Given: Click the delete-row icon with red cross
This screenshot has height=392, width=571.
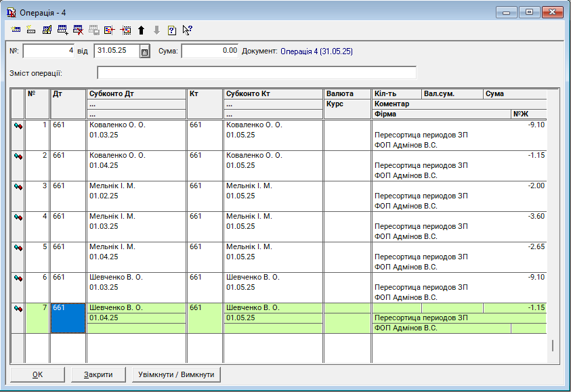Looking at the screenshot, I should tap(79, 30).
